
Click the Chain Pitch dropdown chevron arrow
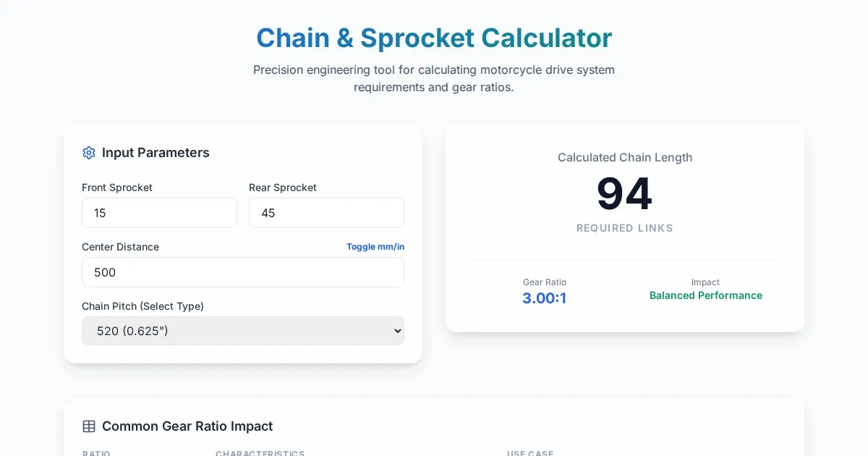pyautogui.click(x=396, y=331)
